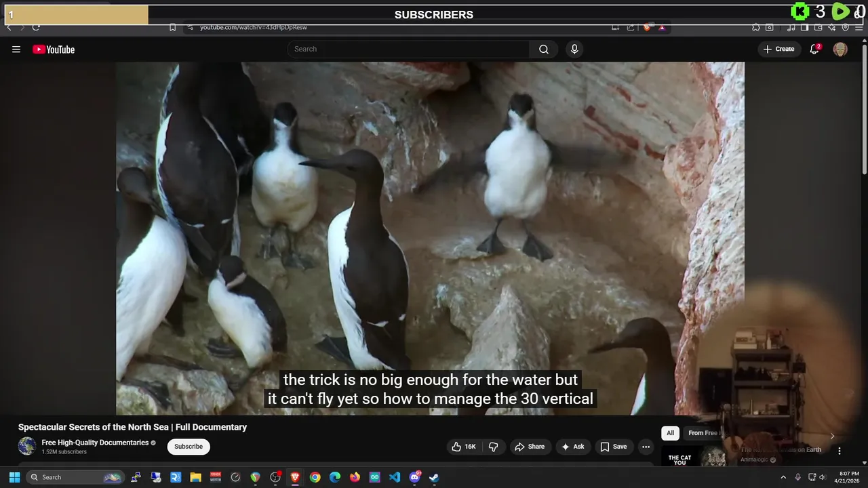Open Brave Shields lion icon
This screenshot has width=868, height=488.
click(647, 28)
